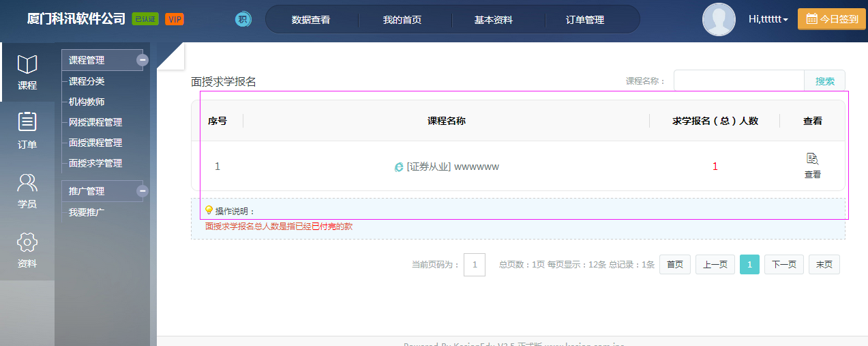Open 数据查看 in top navigation

coord(311,20)
